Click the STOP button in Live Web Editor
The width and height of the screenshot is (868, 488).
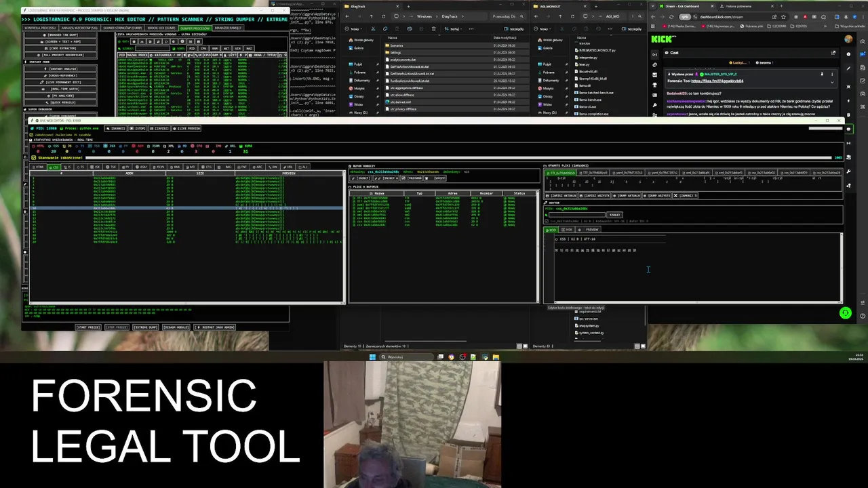pyautogui.click(x=138, y=128)
